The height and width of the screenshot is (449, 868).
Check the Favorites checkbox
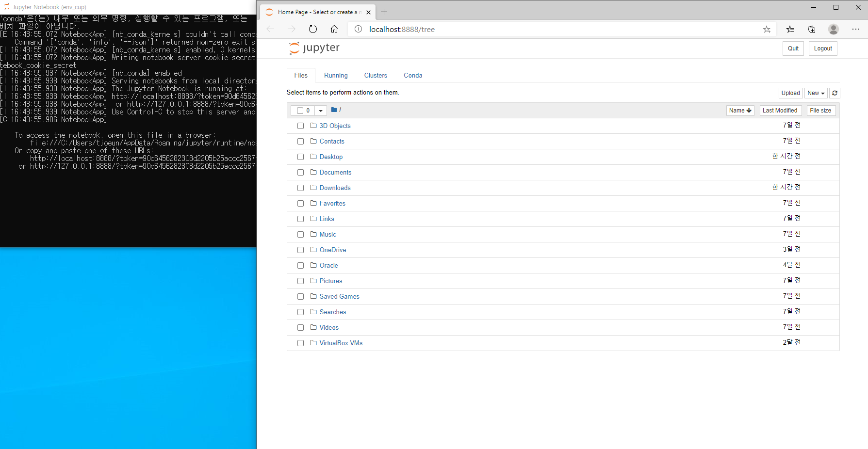(x=300, y=204)
